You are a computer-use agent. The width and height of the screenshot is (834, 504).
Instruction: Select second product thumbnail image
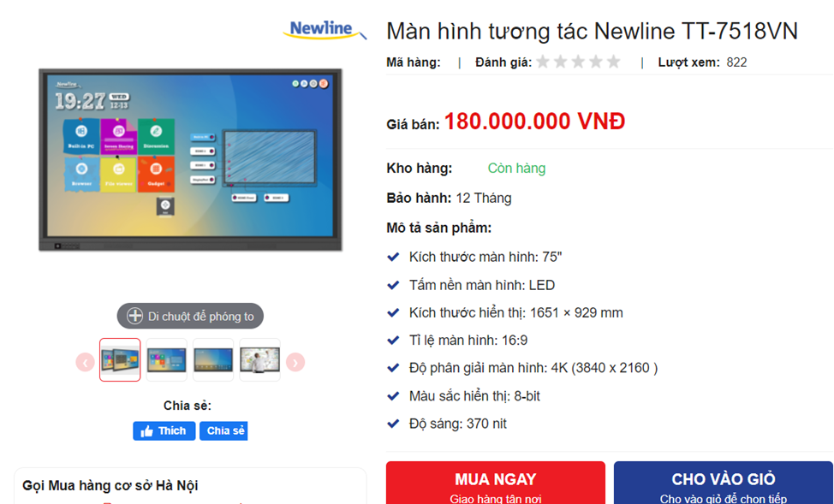[x=166, y=360]
